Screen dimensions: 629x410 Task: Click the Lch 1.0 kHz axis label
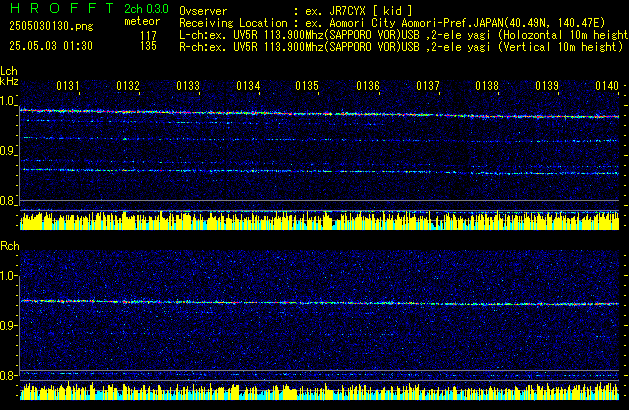tap(7, 101)
